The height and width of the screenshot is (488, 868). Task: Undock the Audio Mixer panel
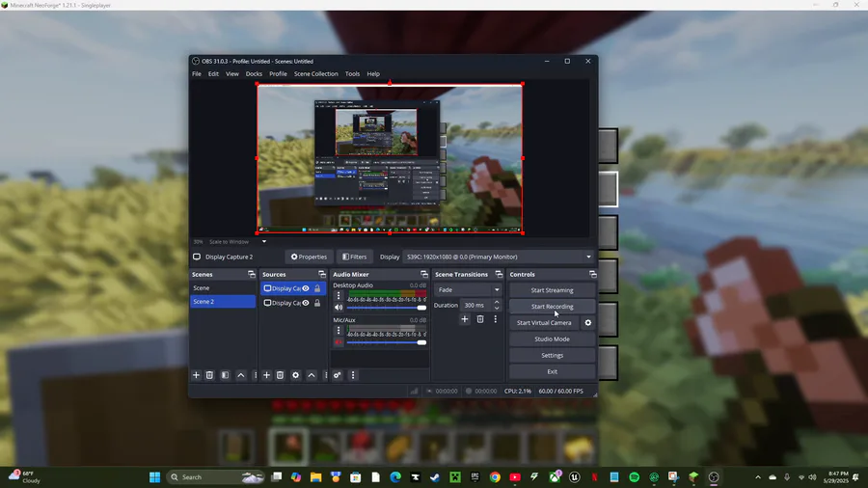coord(424,275)
